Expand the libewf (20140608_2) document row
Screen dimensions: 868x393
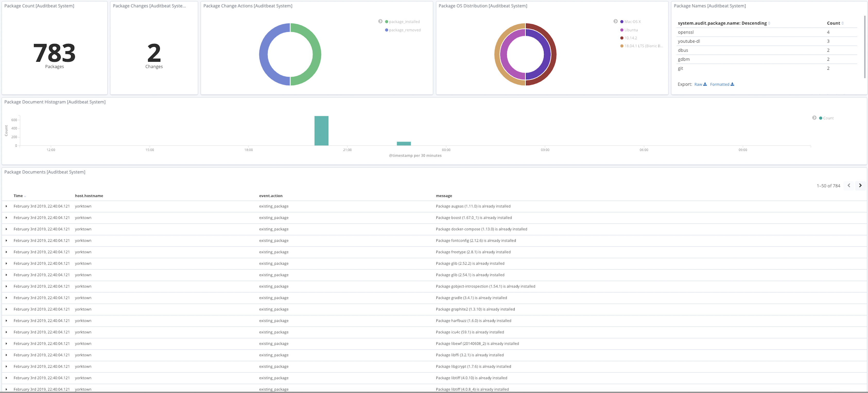pyautogui.click(x=6, y=344)
